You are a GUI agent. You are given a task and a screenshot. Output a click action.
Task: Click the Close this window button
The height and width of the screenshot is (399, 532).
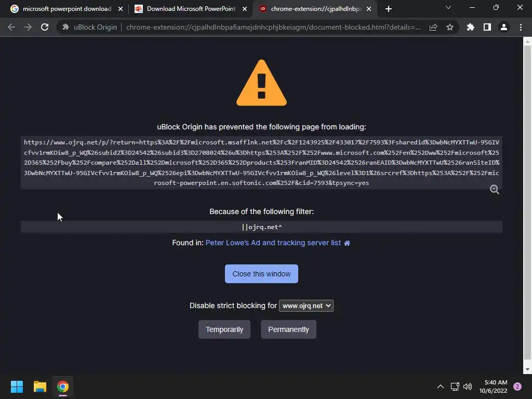click(262, 274)
